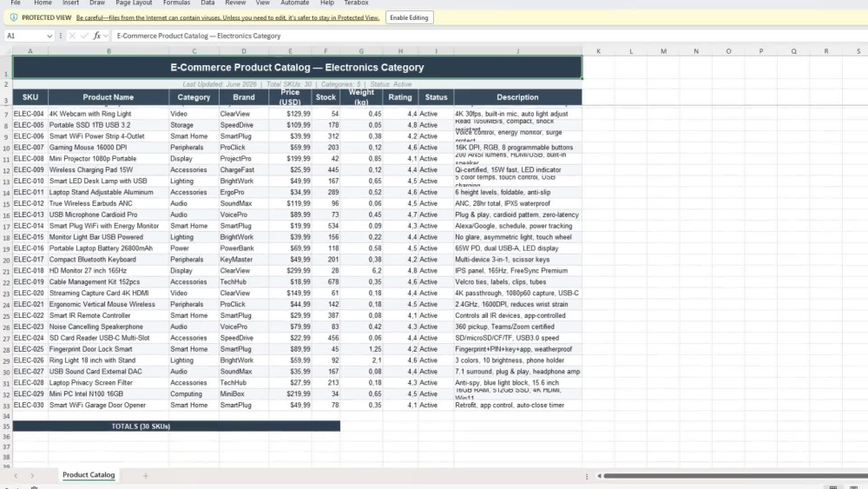Screen dimensions: 868x489
Task: Select the 'ChargeFast' brand cell
Action: coord(244,170)
